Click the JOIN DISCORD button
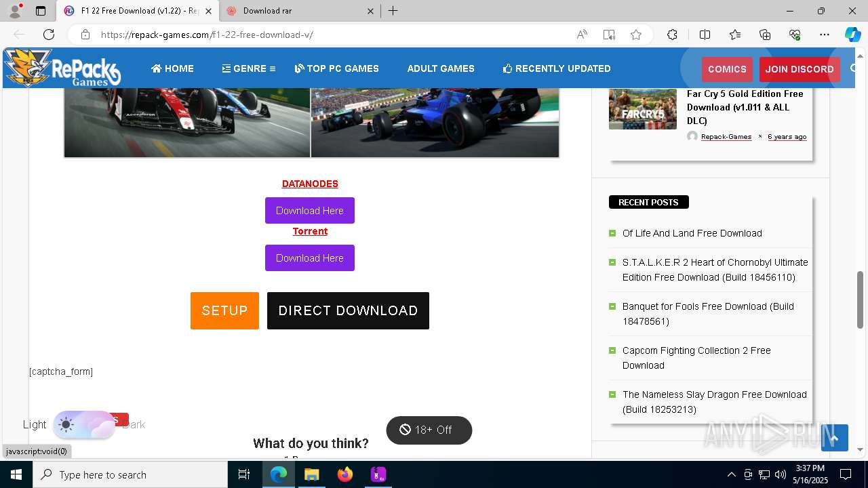The width and height of the screenshot is (868, 488). [x=800, y=69]
